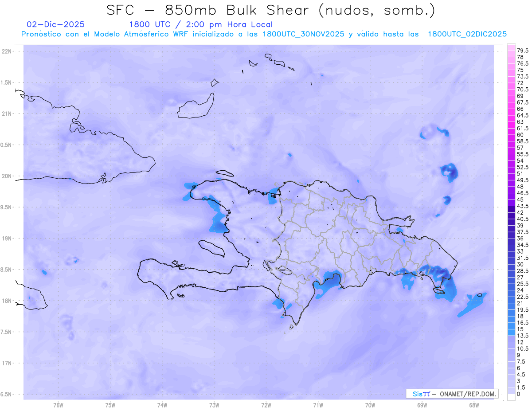The height and width of the screenshot is (411, 532).
Task: Click the "71W" longitude axis label
Action: pos(318,405)
